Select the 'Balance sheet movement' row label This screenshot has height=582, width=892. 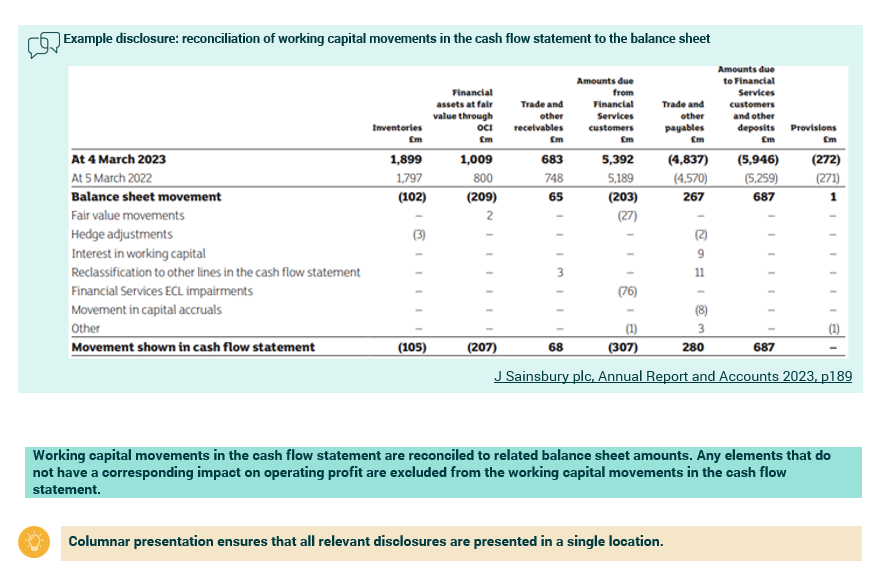146,197
